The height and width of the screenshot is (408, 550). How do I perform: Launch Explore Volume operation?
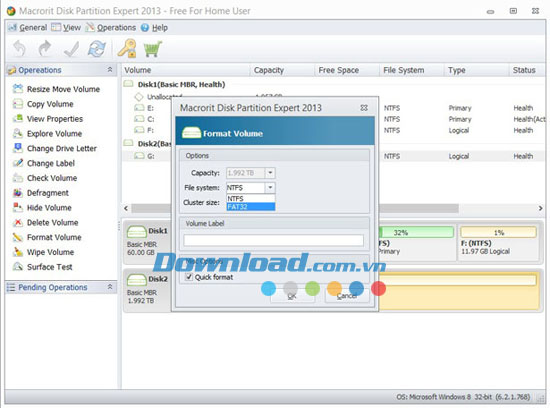pos(47,134)
